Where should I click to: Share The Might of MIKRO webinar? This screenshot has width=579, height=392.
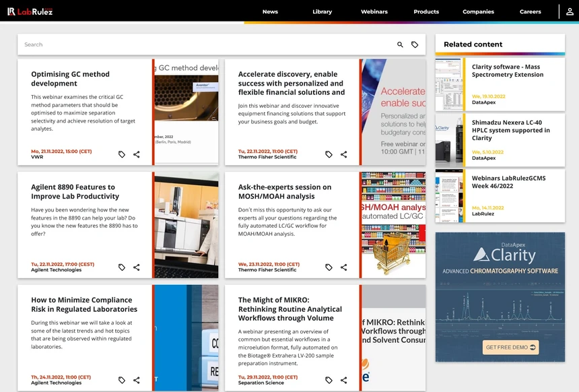point(344,380)
